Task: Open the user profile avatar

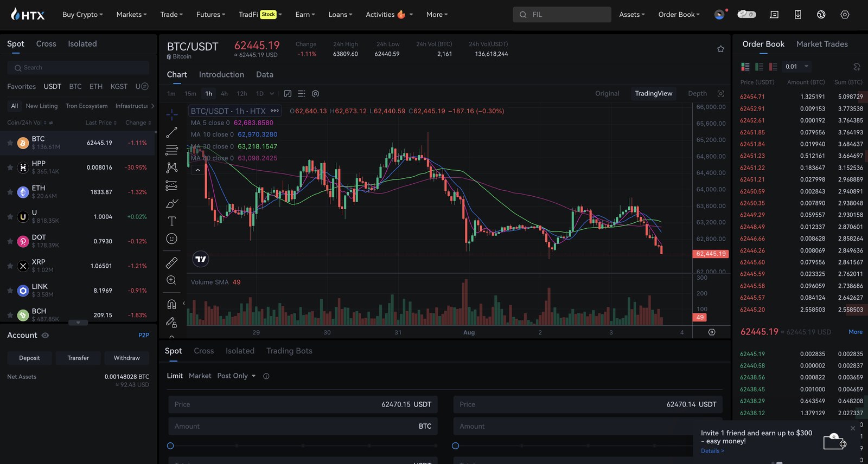Action: coord(719,15)
